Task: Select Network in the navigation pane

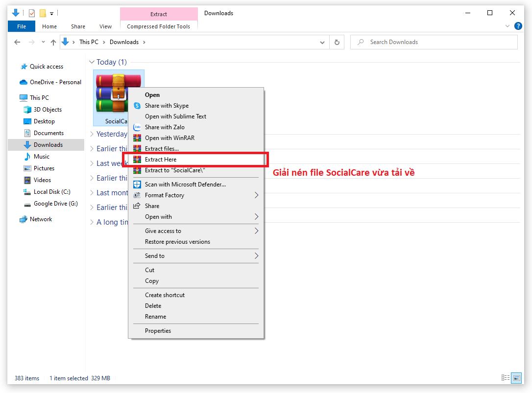Action: coord(36,219)
